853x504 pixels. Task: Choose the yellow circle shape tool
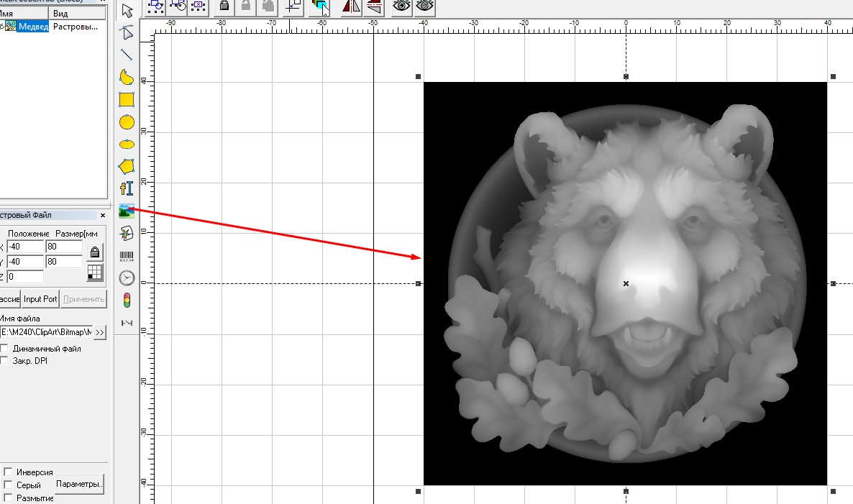127,122
